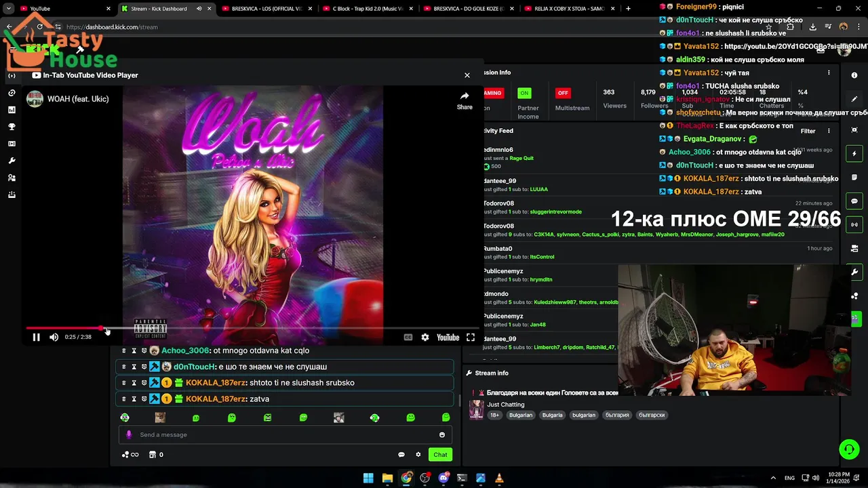
Task: Open chat settings gear beside Chat button
Action: coord(418,455)
